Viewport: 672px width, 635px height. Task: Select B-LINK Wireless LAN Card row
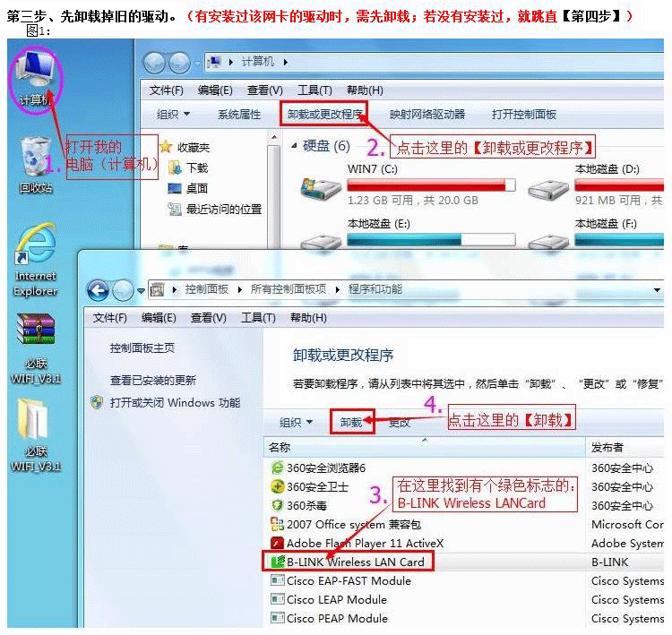pyautogui.click(x=464, y=562)
